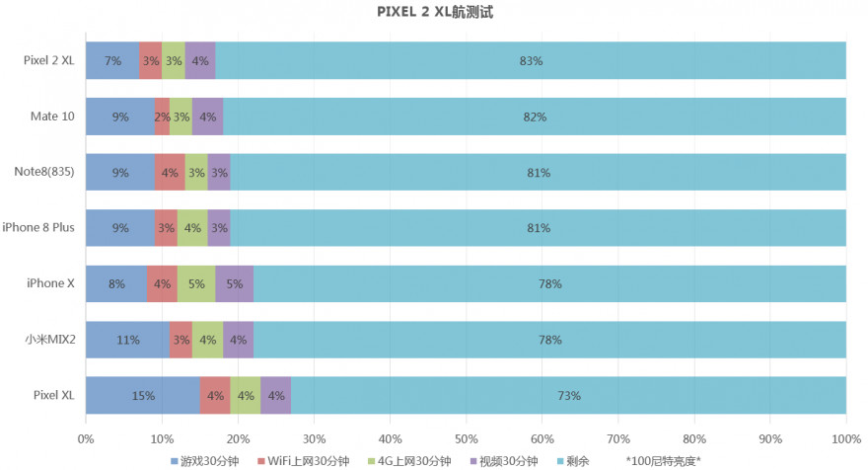Select Mate 10's 2% WiFi segment
This screenshot has width=868, height=470.
[163, 117]
